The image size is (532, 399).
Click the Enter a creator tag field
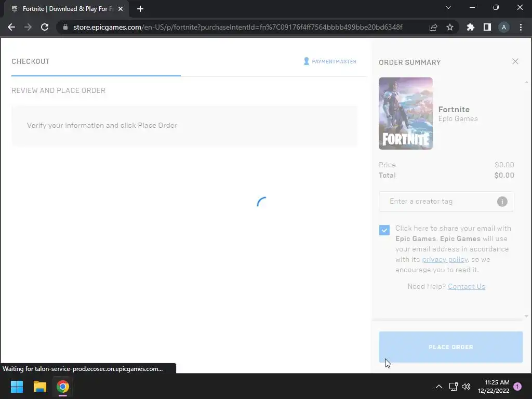click(446, 202)
